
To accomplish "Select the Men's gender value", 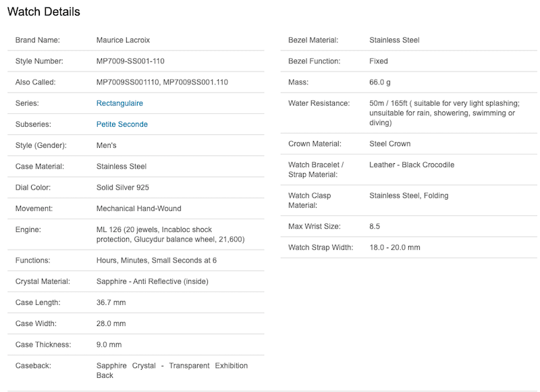I will pos(107,145).
